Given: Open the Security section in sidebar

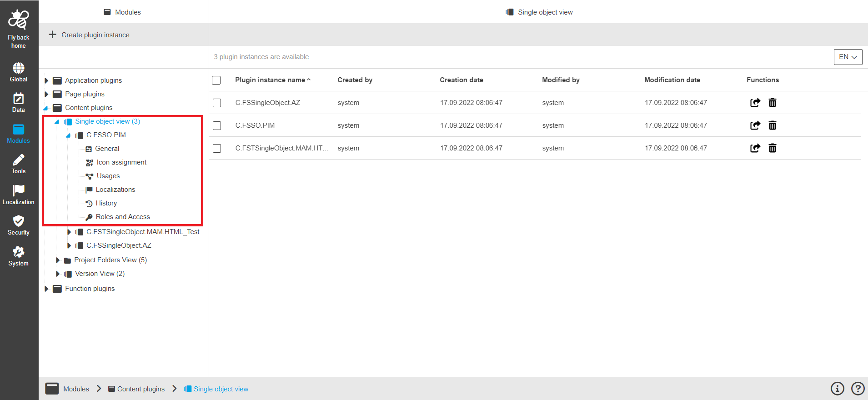Looking at the screenshot, I should [19, 226].
